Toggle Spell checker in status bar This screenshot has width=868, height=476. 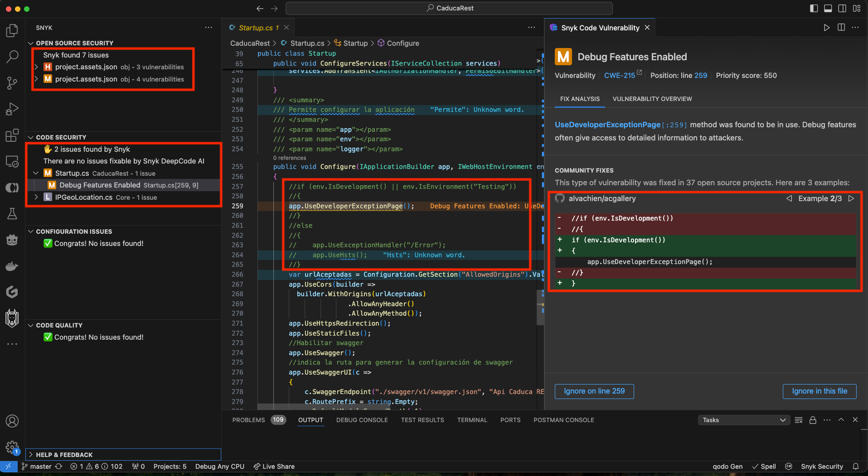point(764,466)
